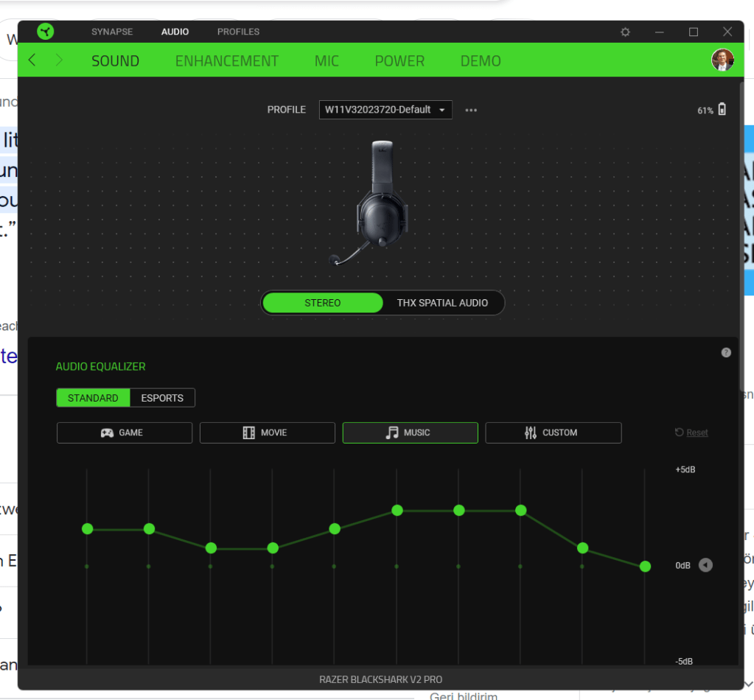This screenshot has width=754, height=700.
Task: Select STANDARD equalizer type
Action: pos(93,398)
